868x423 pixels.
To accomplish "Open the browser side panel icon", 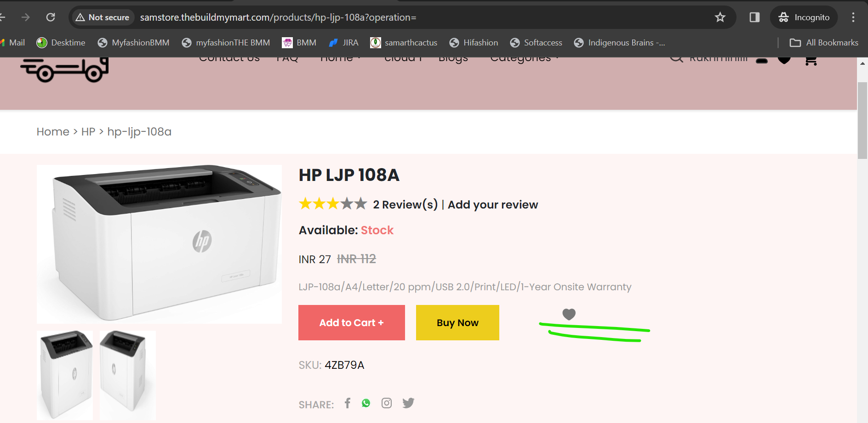I will tap(754, 17).
